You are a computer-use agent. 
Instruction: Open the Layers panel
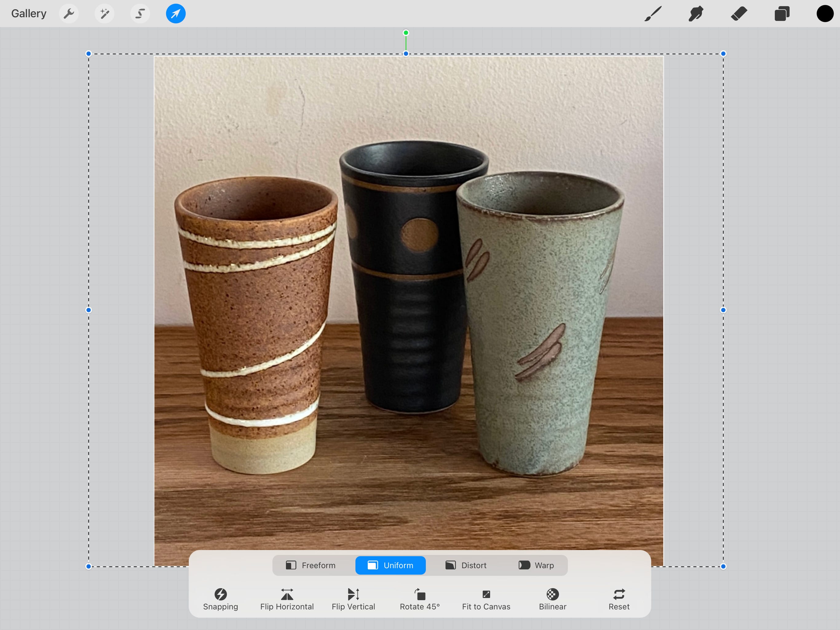click(x=782, y=14)
